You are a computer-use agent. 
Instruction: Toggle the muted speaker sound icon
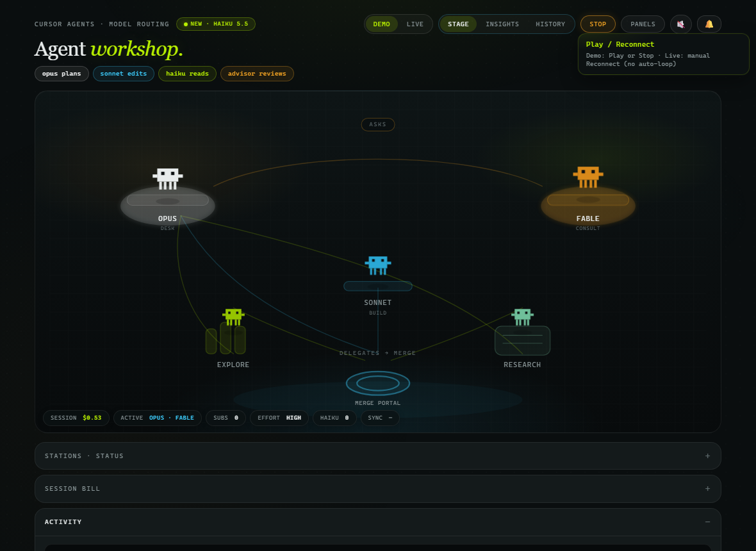[x=681, y=24]
